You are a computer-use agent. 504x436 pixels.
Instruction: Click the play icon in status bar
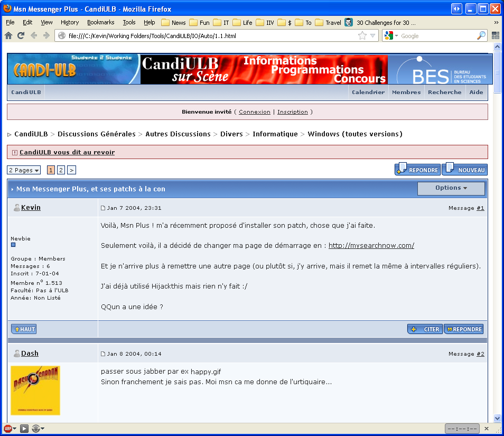pyautogui.click(x=24, y=429)
